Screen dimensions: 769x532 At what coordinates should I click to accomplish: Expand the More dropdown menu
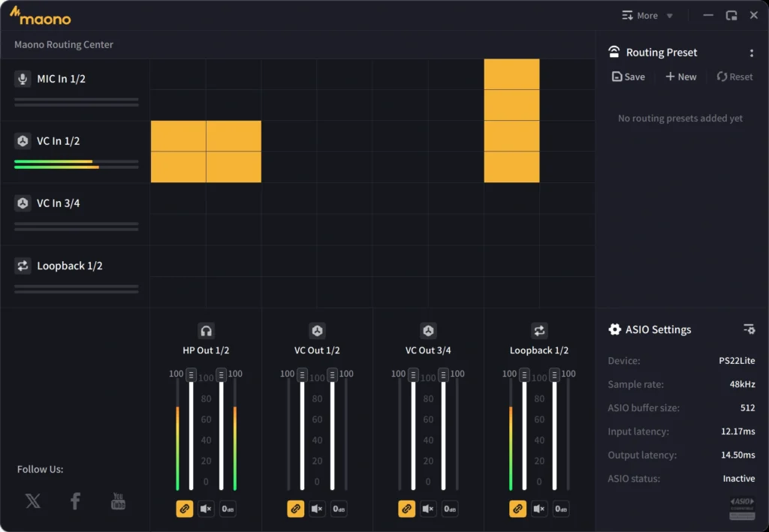647,16
